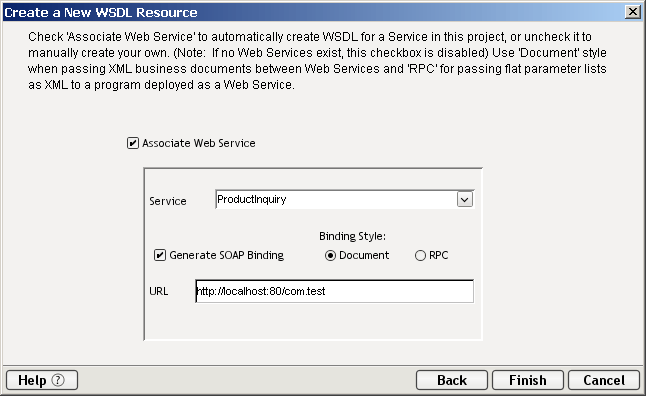Click the Generate SOAP Binding label text
This screenshot has width=646, height=396.
coord(227,255)
